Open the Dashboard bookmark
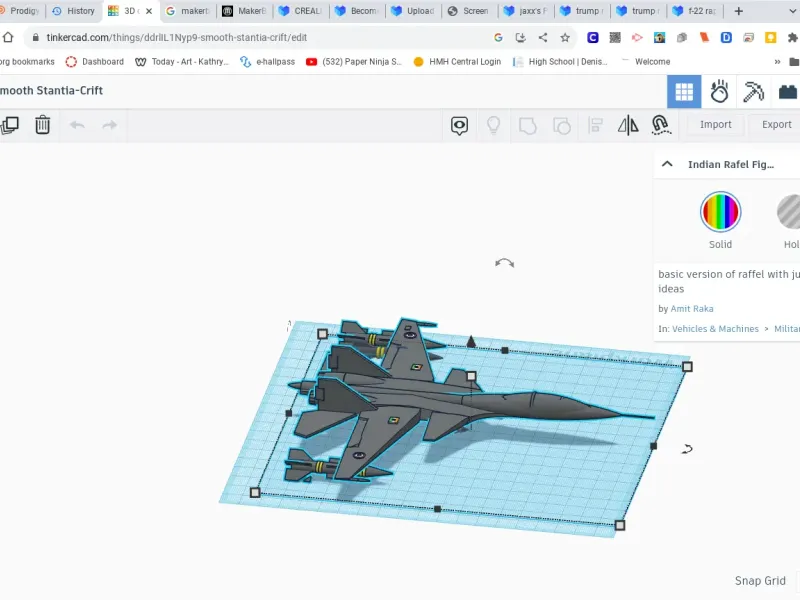This screenshot has height=600, width=800. 94,62
